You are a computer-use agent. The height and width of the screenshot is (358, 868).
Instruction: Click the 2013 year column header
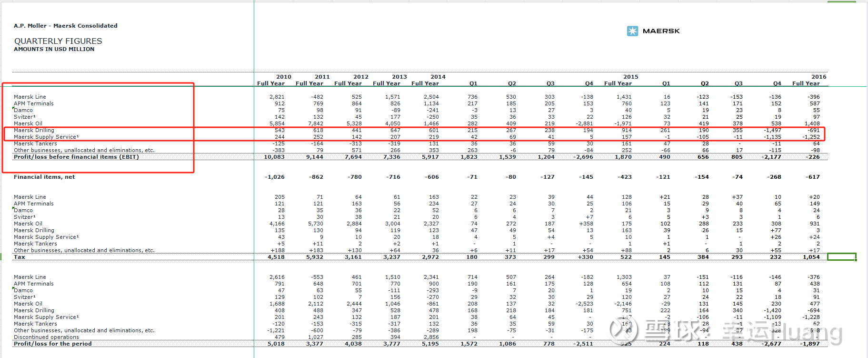(399, 77)
